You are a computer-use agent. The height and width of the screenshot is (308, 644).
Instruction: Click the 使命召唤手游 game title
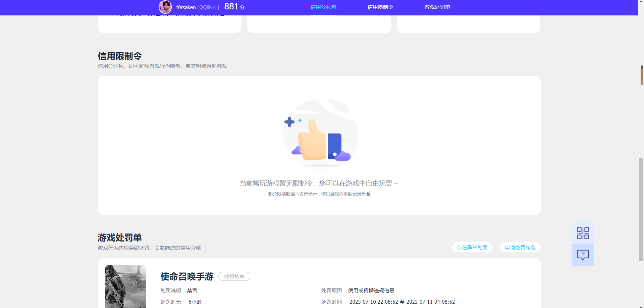click(187, 276)
